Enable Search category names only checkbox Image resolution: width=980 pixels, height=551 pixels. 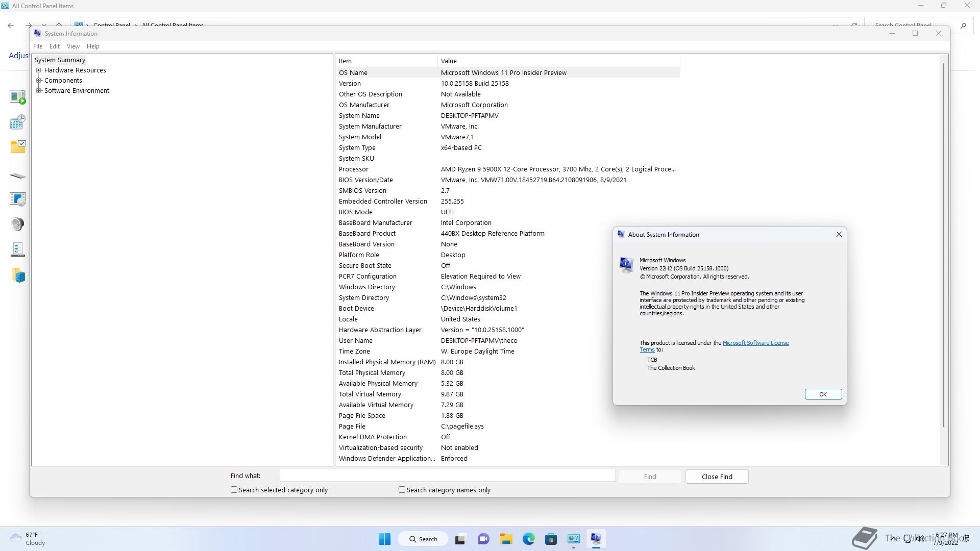(402, 490)
